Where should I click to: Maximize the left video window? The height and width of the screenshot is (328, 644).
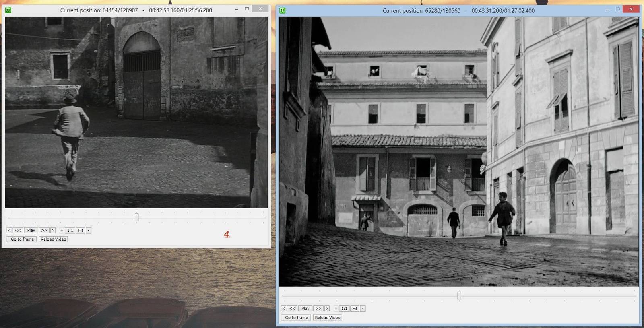point(247,9)
